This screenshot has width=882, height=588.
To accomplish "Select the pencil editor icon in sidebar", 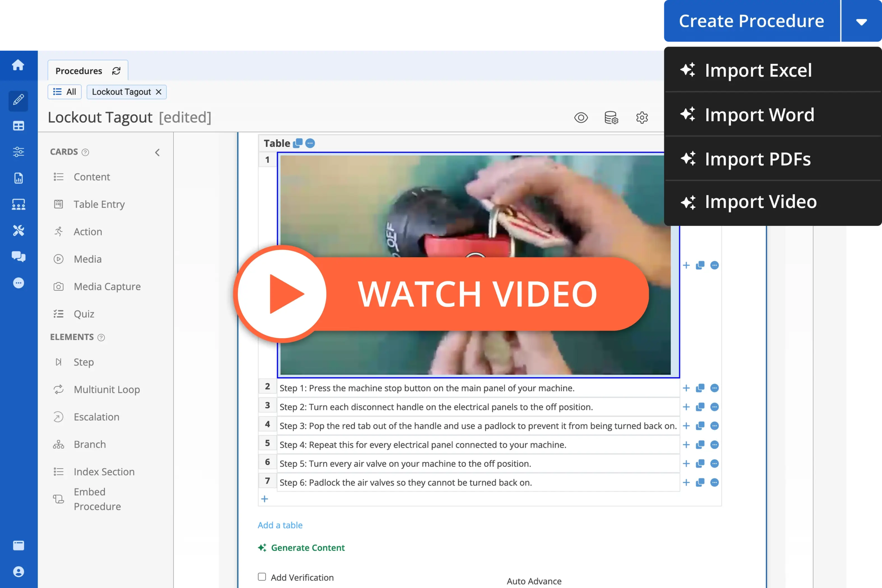I will tap(18, 100).
